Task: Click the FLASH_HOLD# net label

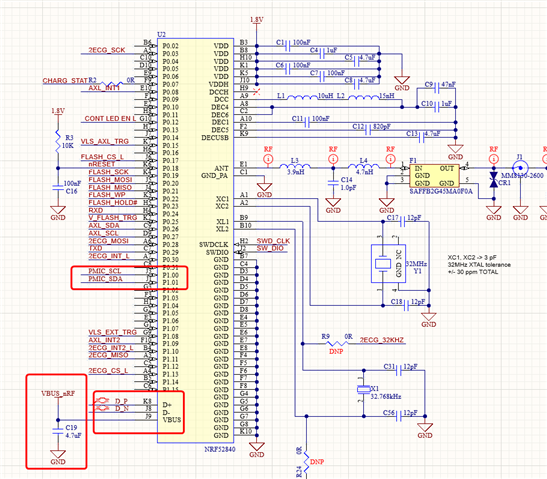Action: [x=113, y=202]
